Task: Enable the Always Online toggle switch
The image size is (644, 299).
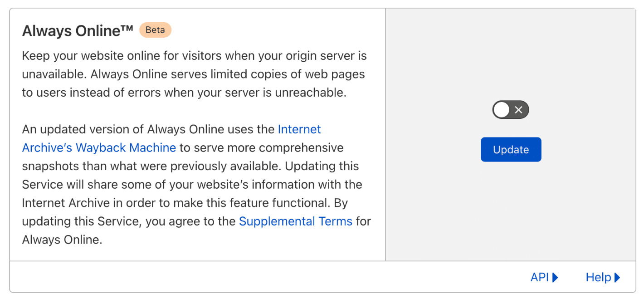Action: (x=510, y=109)
